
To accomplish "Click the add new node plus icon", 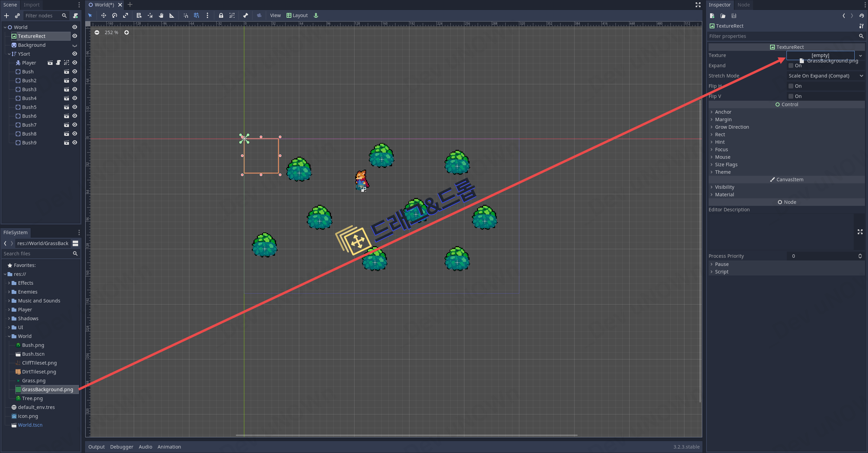I will [6, 16].
